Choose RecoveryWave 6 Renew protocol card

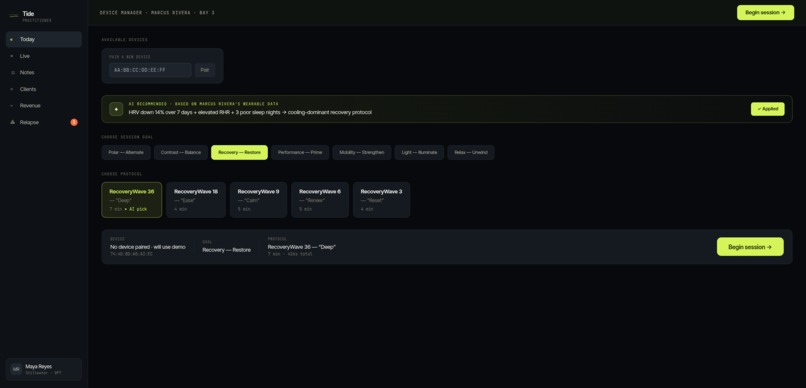[x=320, y=200]
